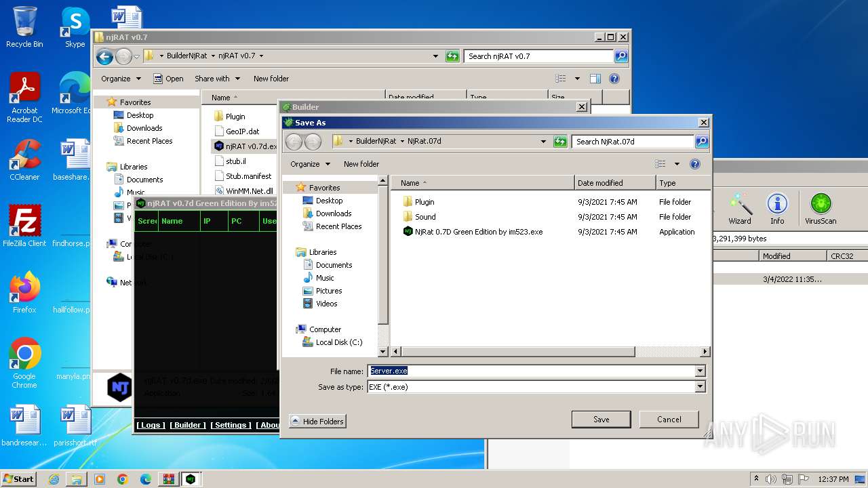Open Share with menu in Explorer window
Image resolution: width=868 pixels, height=488 pixels.
click(x=216, y=79)
